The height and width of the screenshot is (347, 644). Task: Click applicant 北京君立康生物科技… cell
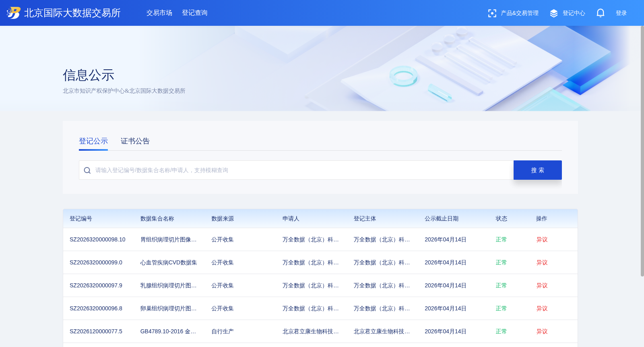click(311, 331)
